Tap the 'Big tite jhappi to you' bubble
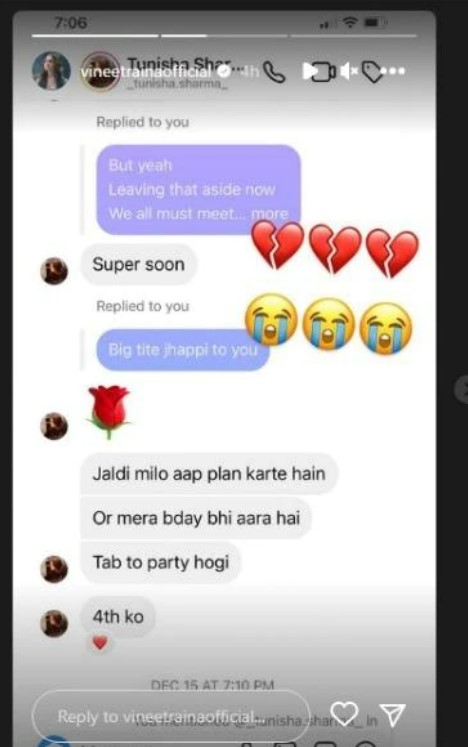The image size is (468, 747). tap(183, 350)
